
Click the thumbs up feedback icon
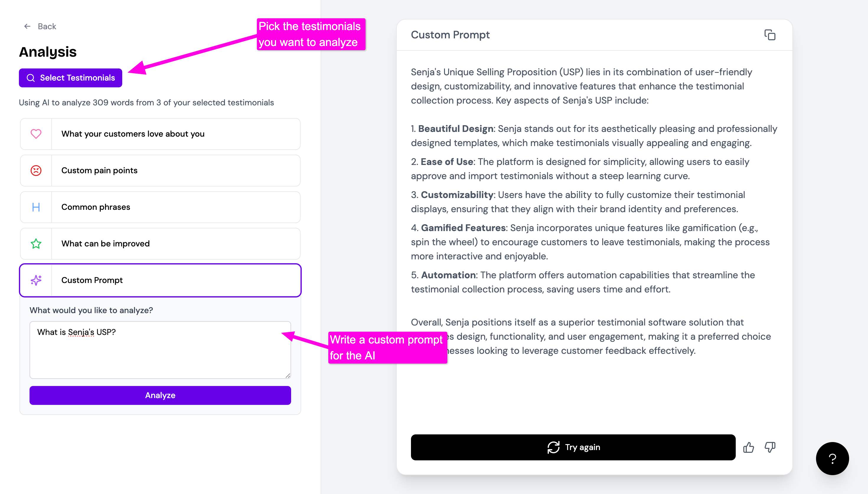point(748,447)
